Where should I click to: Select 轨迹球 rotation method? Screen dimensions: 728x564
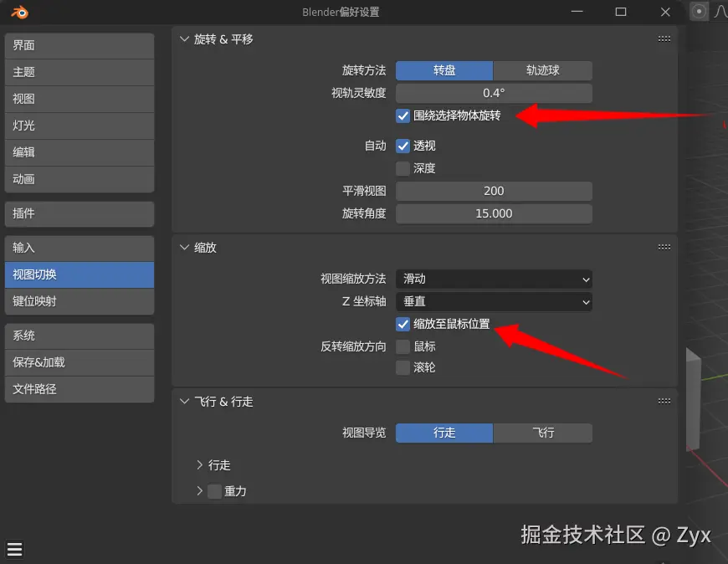pyautogui.click(x=543, y=70)
